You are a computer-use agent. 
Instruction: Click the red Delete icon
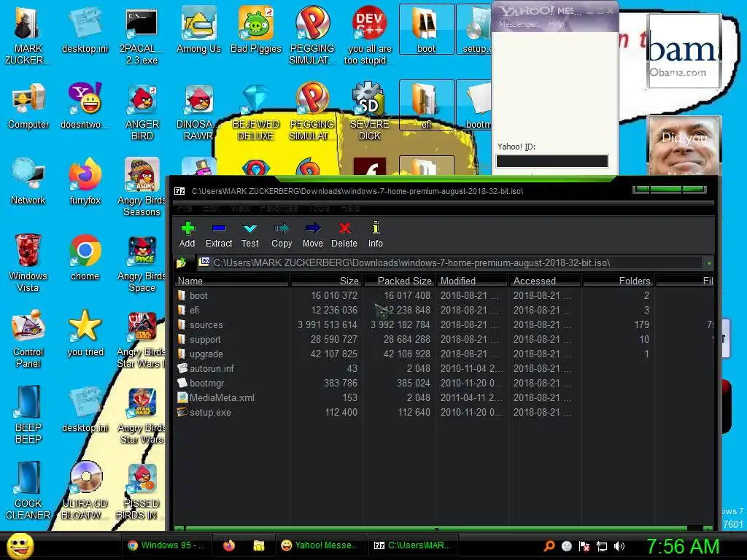[x=344, y=228]
